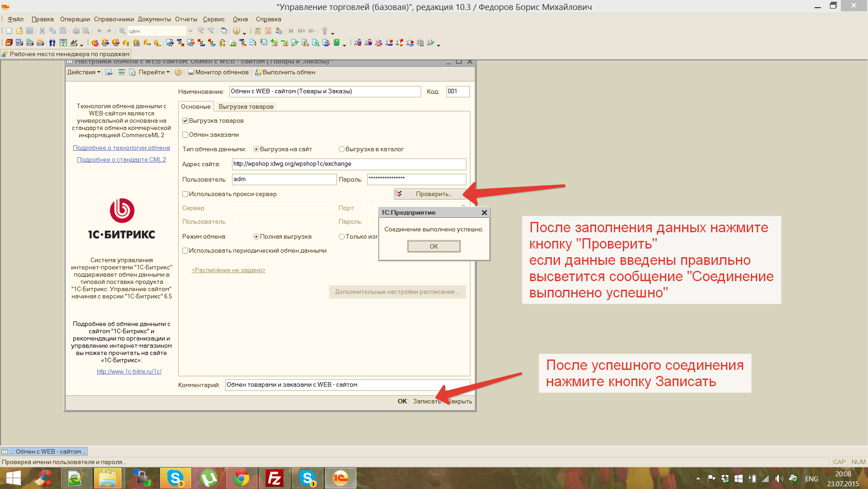This screenshot has height=489, width=868.
Task: Click the copy-with-plus icon in dialog toolbar
Action: pyautogui.click(x=132, y=72)
